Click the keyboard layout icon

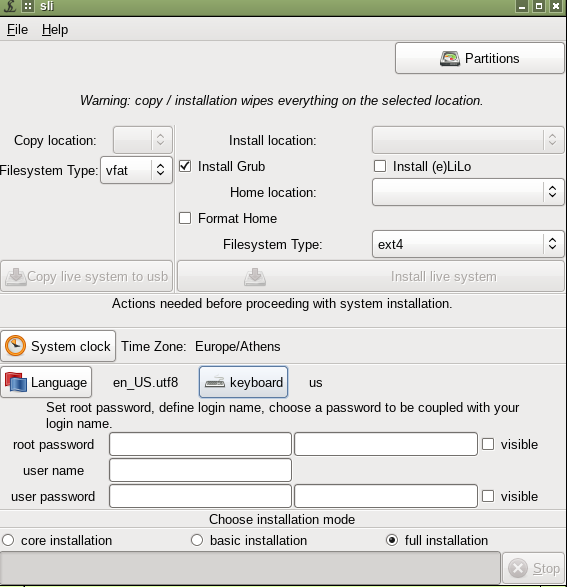215,382
